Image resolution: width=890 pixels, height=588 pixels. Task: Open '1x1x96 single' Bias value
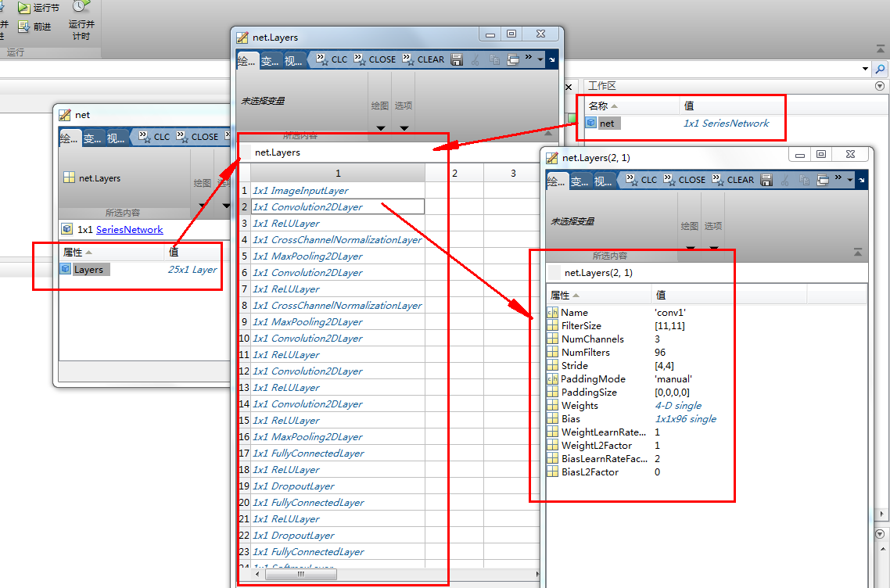[686, 419]
